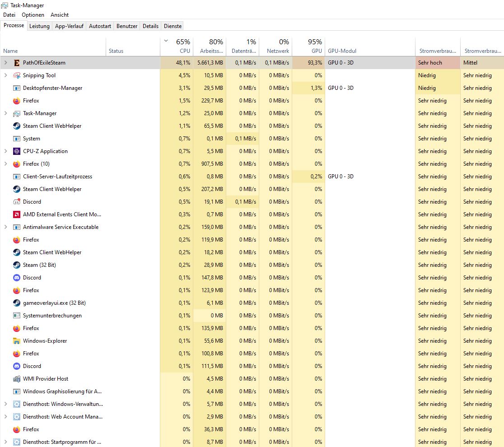This screenshot has height=447, width=504.
Task: Click the Snipping Tool process icon
Action: (x=17, y=75)
